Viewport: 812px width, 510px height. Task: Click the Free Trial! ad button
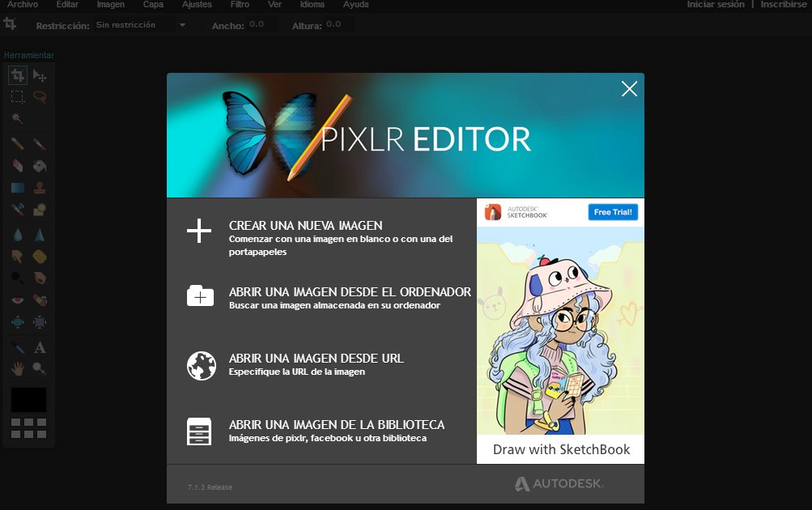[x=613, y=212]
